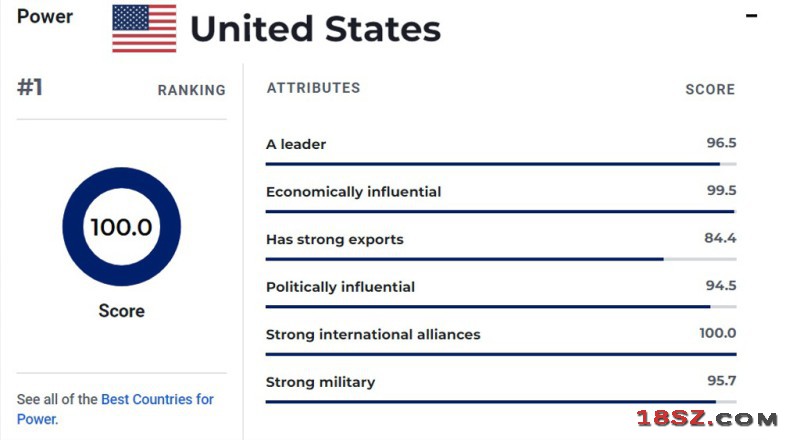Click the Score label under the chart
Screen dimensions: 800x440
(x=121, y=311)
